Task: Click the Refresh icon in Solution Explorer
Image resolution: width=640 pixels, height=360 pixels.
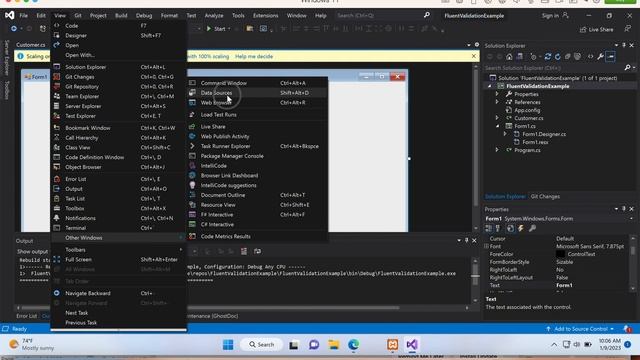Action: tap(558, 57)
